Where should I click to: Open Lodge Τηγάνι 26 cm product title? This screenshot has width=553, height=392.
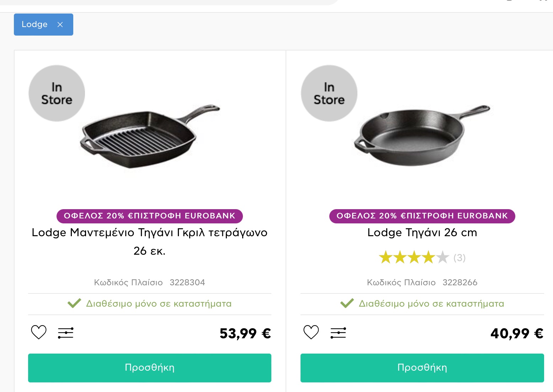click(422, 232)
